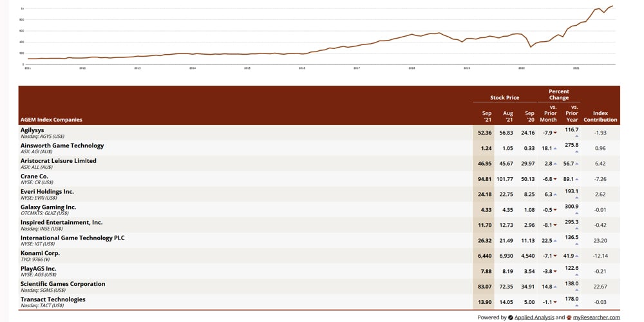Viewport: 644px width, 322px height.
Task: Click the vs. Prior Month header
Action: pos(548,113)
